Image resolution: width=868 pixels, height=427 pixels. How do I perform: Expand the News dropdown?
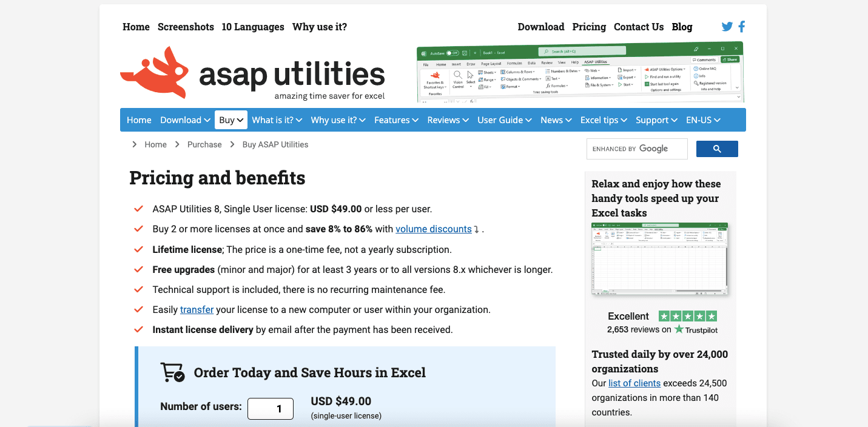point(556,120)
